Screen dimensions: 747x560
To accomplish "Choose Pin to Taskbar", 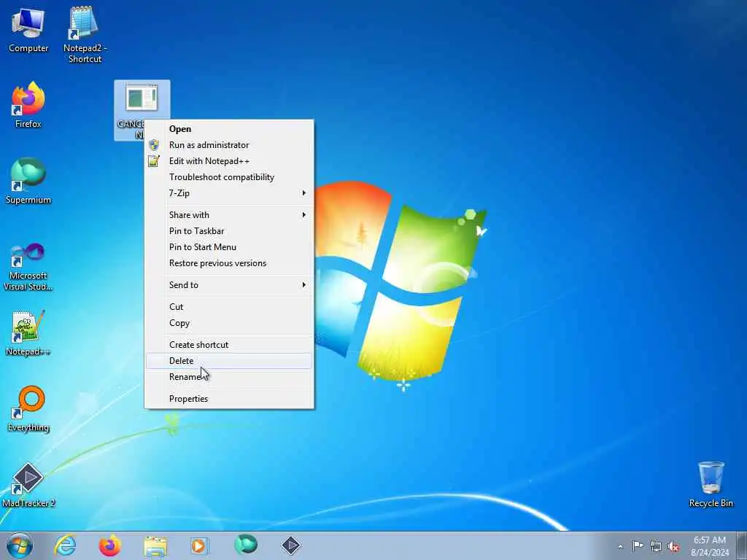I will click(x=228, y=231).
